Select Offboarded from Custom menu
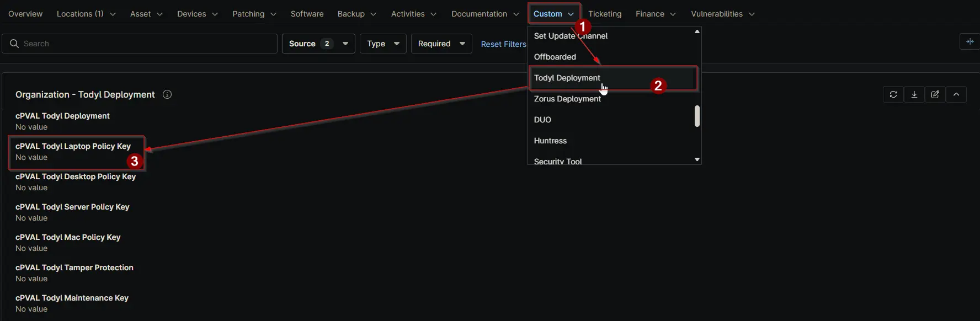This screenshot has width=980, height=321. coord(555,57)
